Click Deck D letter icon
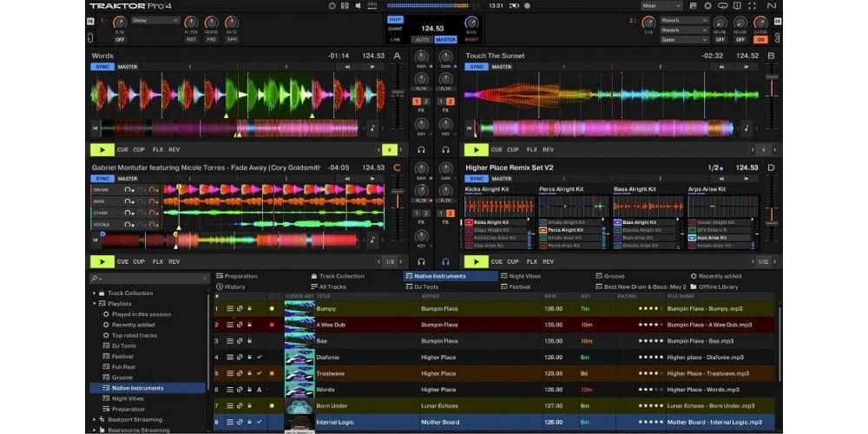 point(771,168)
